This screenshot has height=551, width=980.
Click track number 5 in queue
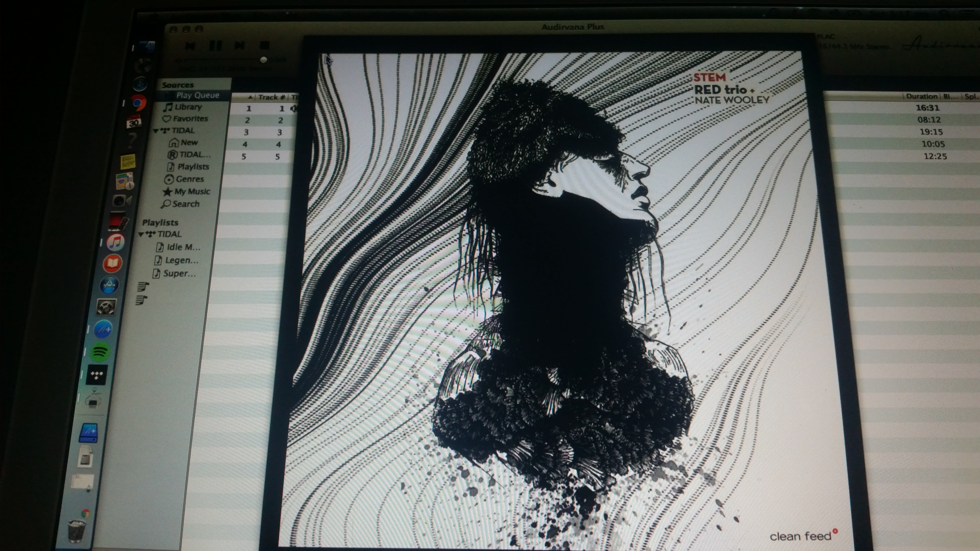click(277, 157)
